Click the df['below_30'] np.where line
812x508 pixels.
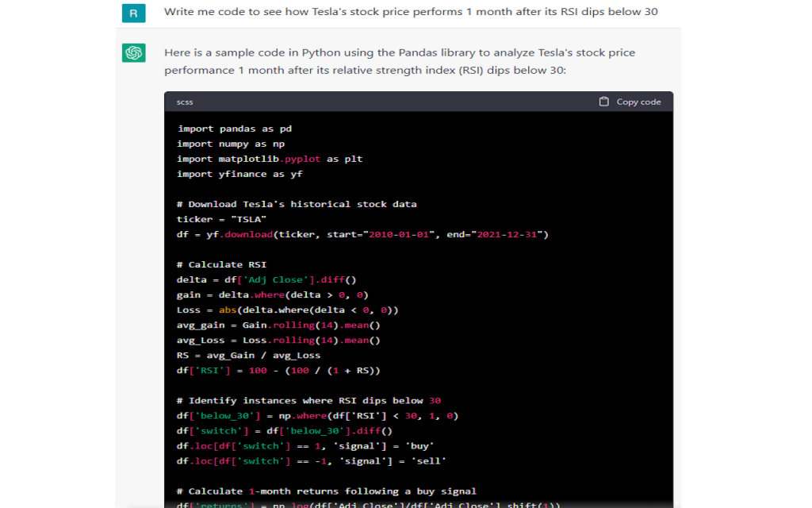point(317,415)
